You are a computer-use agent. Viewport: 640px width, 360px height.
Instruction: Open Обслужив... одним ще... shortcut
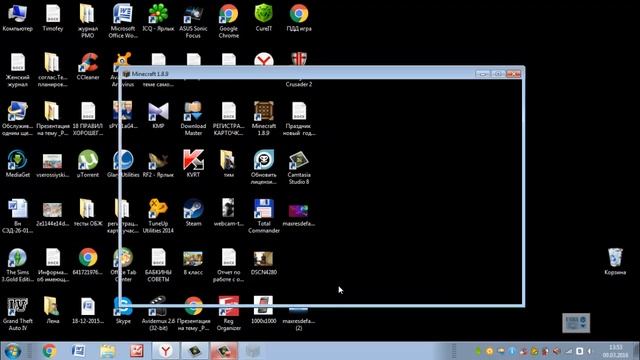pyautogui.click(x=18, y=118)
